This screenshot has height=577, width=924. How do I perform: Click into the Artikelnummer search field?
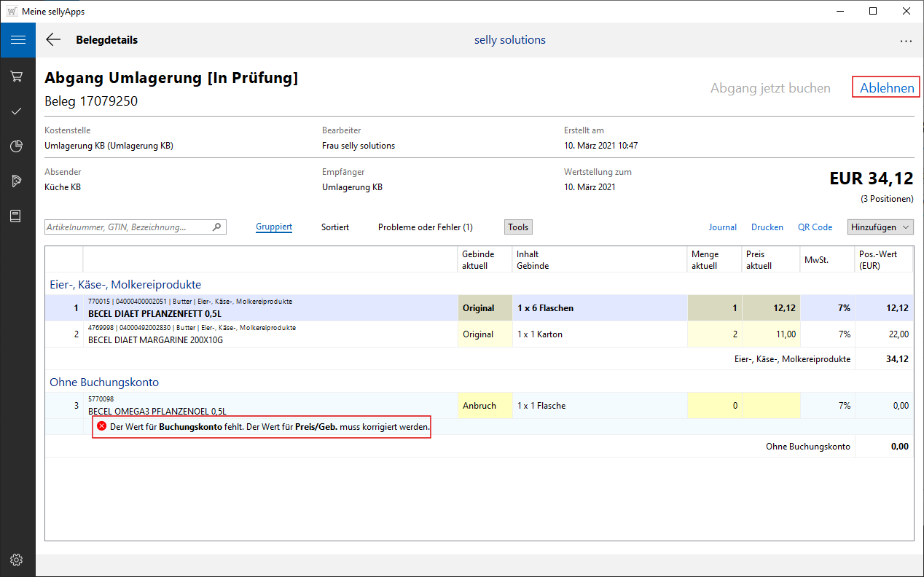pos(128,227)
